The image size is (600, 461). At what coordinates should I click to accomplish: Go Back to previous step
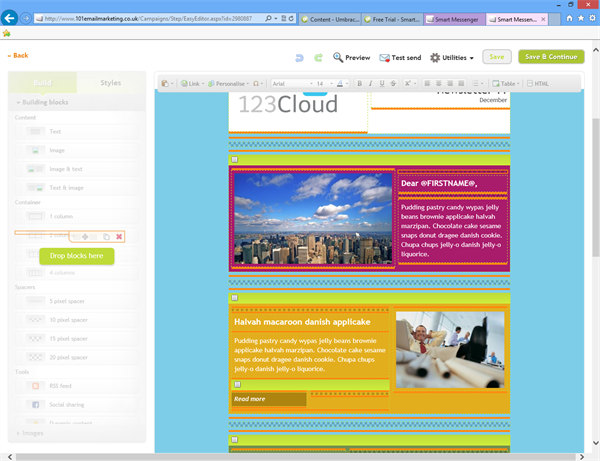(18, 55)
